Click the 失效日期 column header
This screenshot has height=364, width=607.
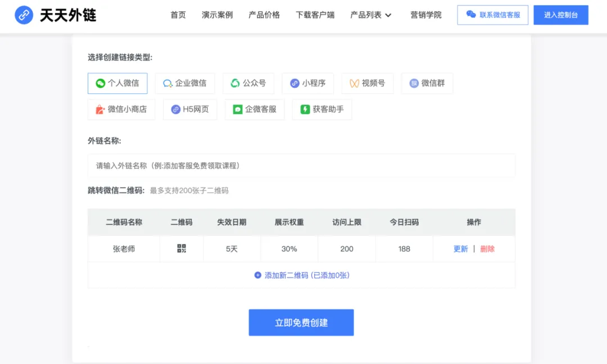232,222
